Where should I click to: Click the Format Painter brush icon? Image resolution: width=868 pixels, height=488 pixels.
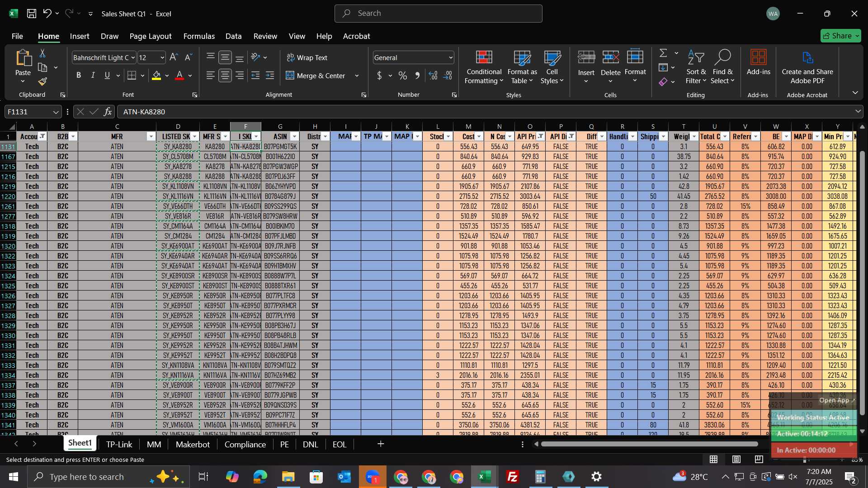pyautogui.click(x=42, y=81)
